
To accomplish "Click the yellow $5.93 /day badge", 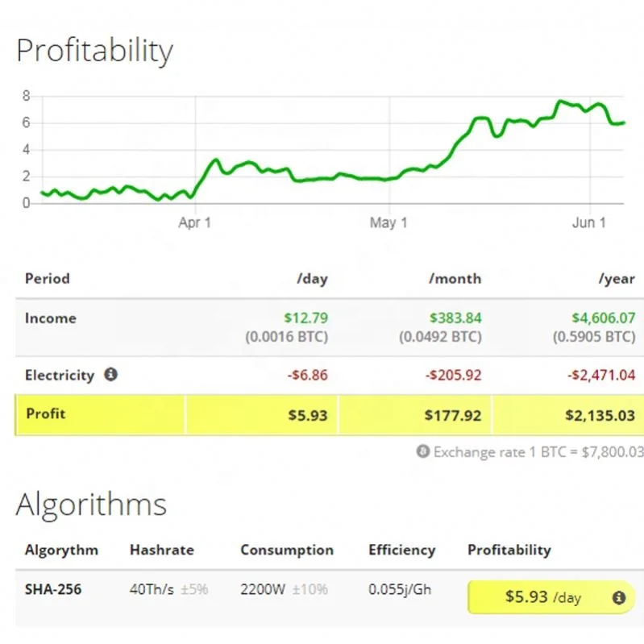I will (542, 597).
